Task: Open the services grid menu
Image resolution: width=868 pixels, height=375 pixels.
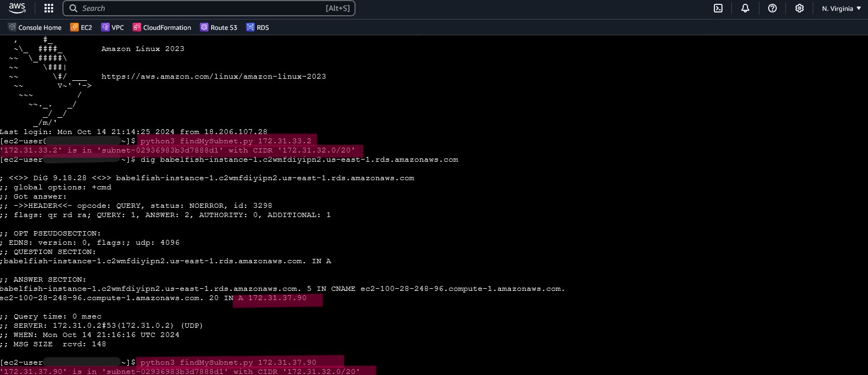Action: (x=49, y=8)
